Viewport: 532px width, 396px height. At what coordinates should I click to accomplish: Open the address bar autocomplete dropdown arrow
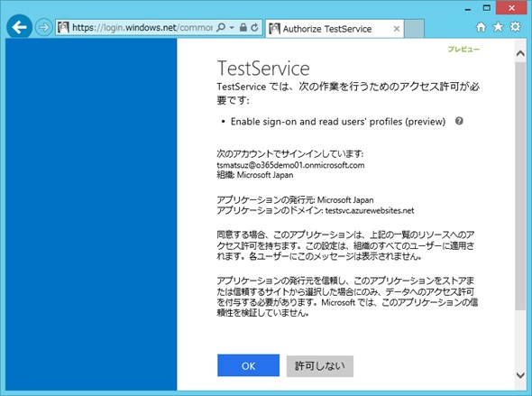[232, 27]
